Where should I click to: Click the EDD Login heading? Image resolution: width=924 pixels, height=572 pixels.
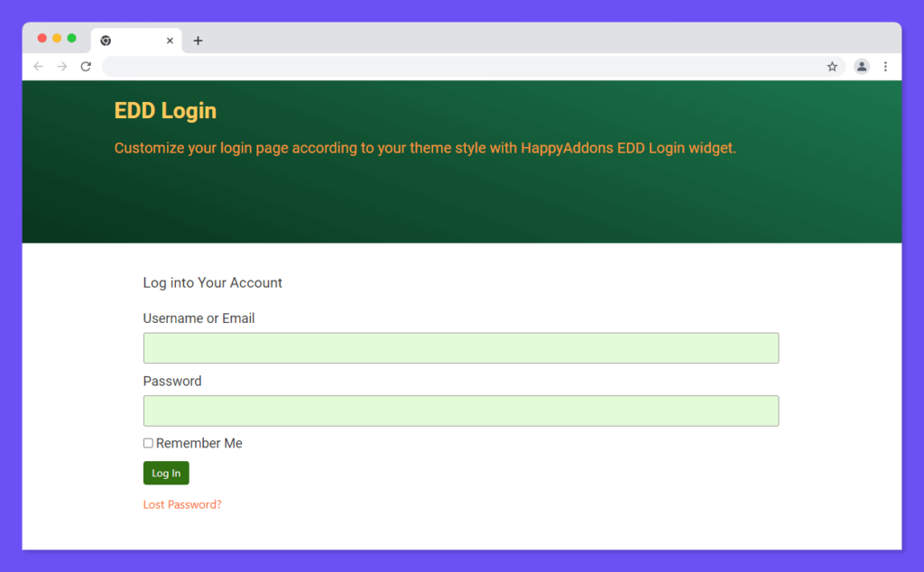[165, 111]
